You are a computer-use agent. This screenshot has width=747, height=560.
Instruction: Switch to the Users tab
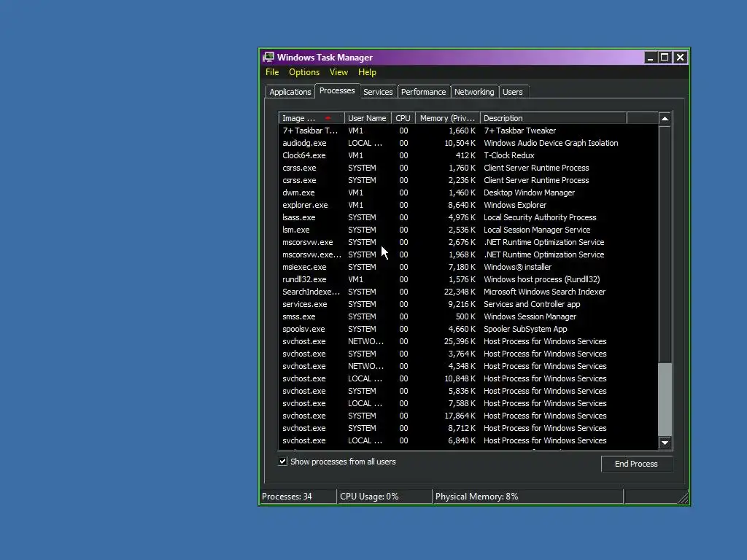(513, 92)
